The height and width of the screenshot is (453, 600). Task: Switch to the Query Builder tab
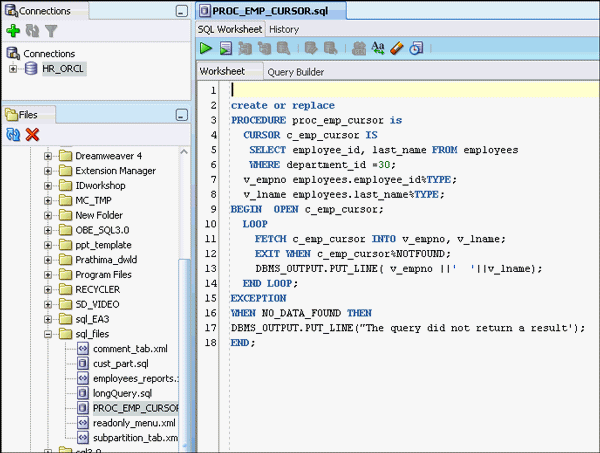[x=295, y=72]
